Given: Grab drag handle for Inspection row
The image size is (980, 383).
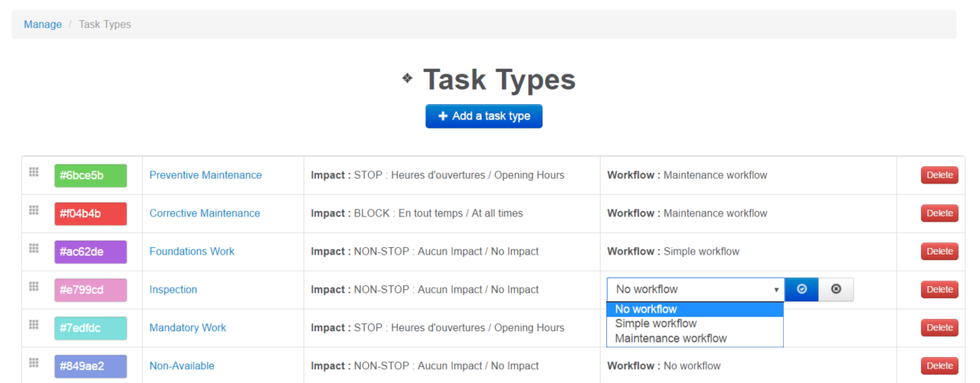Looking at the screenshot, I should (34, 286).
